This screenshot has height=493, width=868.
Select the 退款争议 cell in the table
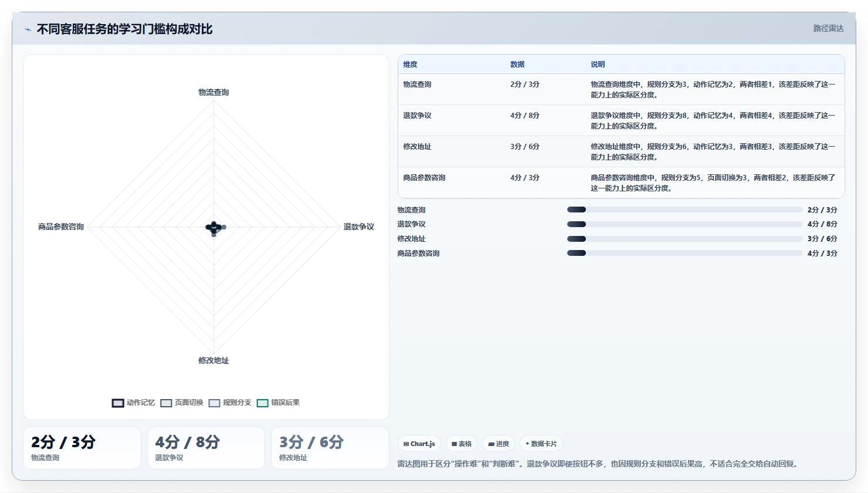pos(417,116)
